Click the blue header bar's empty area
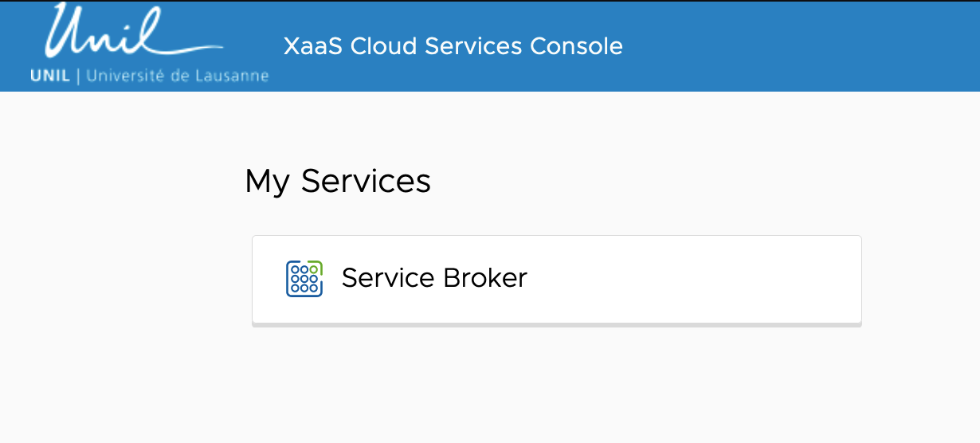Viewport: 980px width, 443px height. tap(797, 46)
